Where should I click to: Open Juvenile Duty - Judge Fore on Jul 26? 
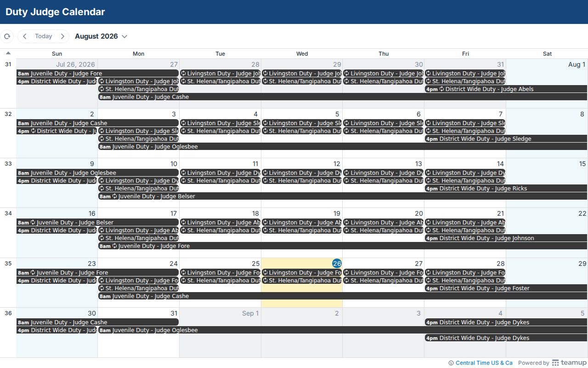(x=97, y=74)
